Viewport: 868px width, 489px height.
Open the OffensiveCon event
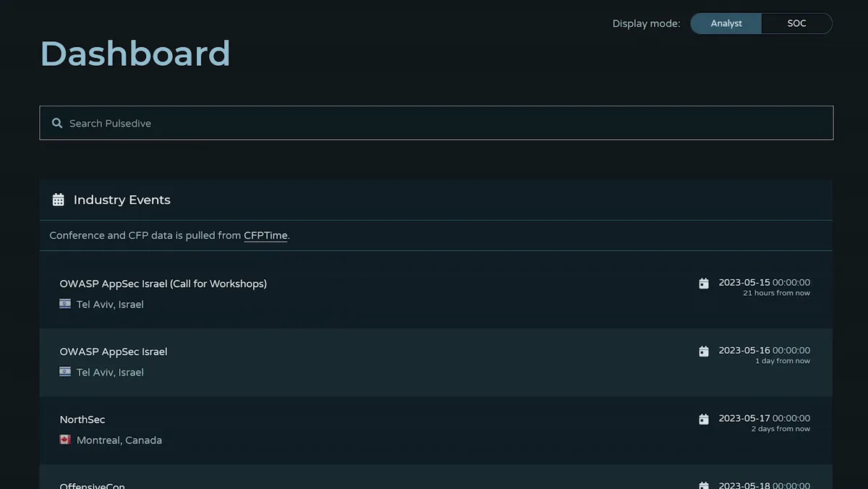click(93, 485)
